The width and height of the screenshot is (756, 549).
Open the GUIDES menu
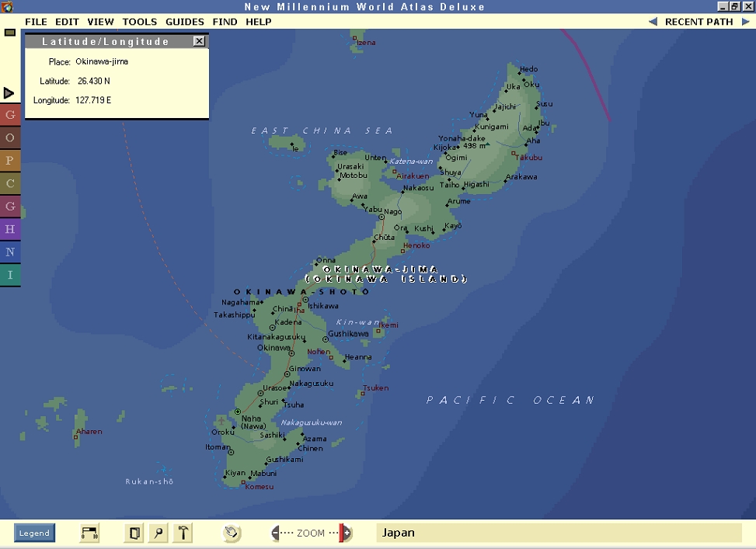(185, 22)
